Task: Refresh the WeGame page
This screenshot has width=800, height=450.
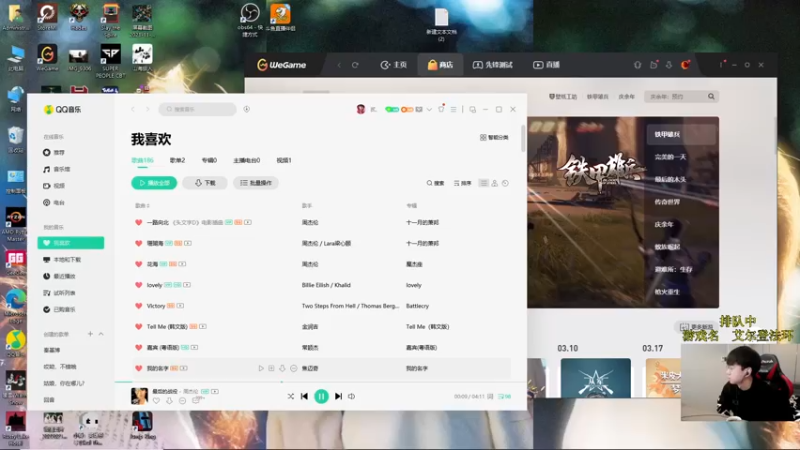Action: click(x=355, y=65)
